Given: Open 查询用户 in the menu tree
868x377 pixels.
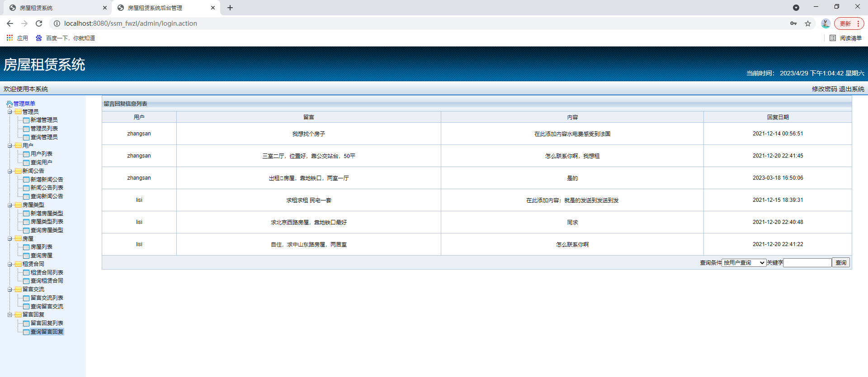Looking at the screenshot, I should (x=41, y=163).
